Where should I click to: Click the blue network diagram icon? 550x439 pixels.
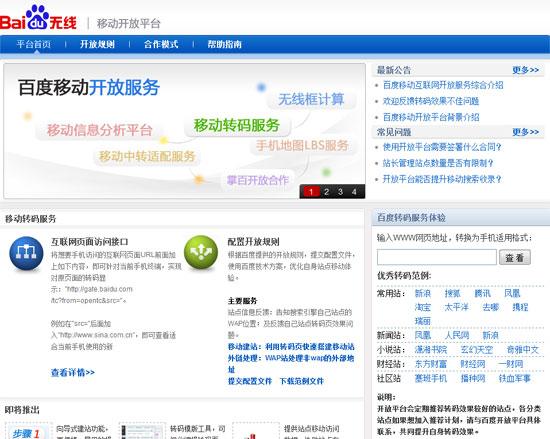pos(26,253)
